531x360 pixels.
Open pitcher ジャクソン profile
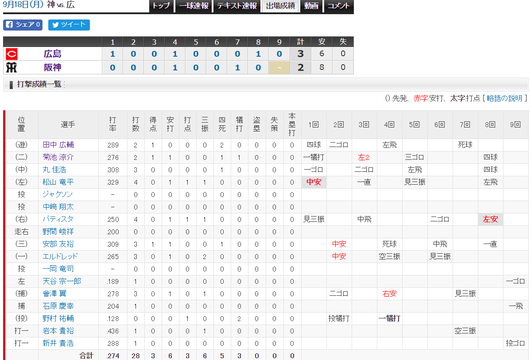point(58,194)
